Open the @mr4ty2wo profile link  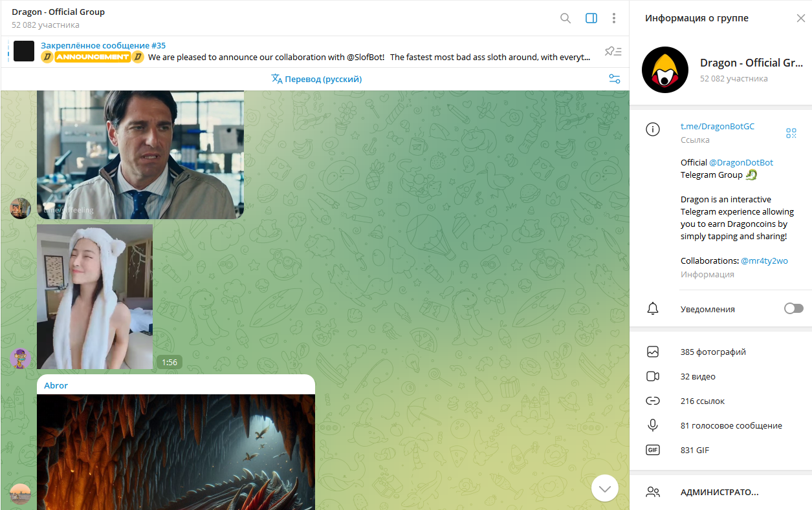click(764, 260)
